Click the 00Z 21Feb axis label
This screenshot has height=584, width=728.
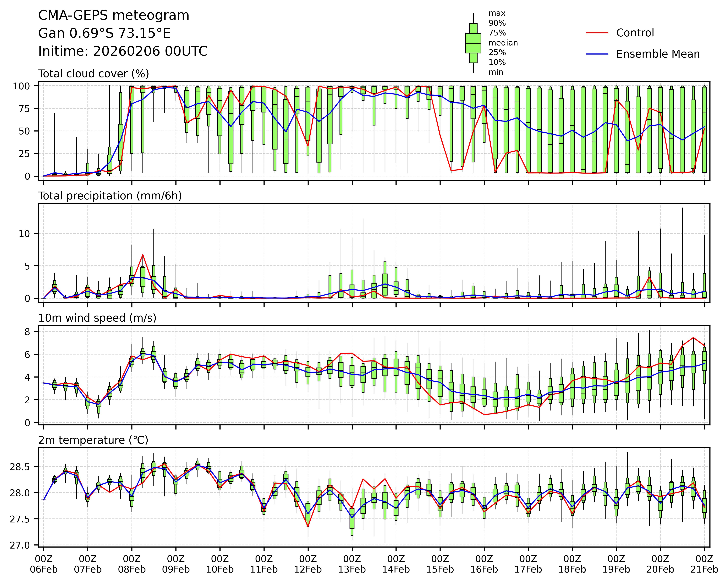coord(704,564)
